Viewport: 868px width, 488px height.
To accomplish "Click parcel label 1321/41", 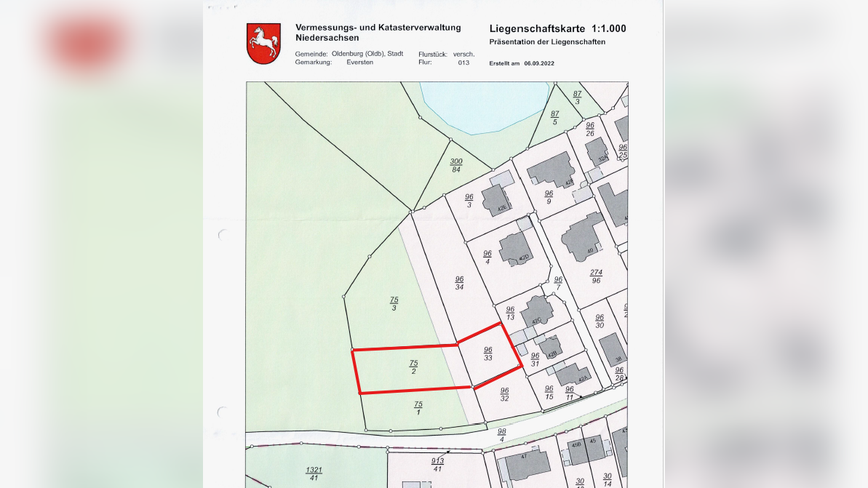I will (x=314, y=473).
